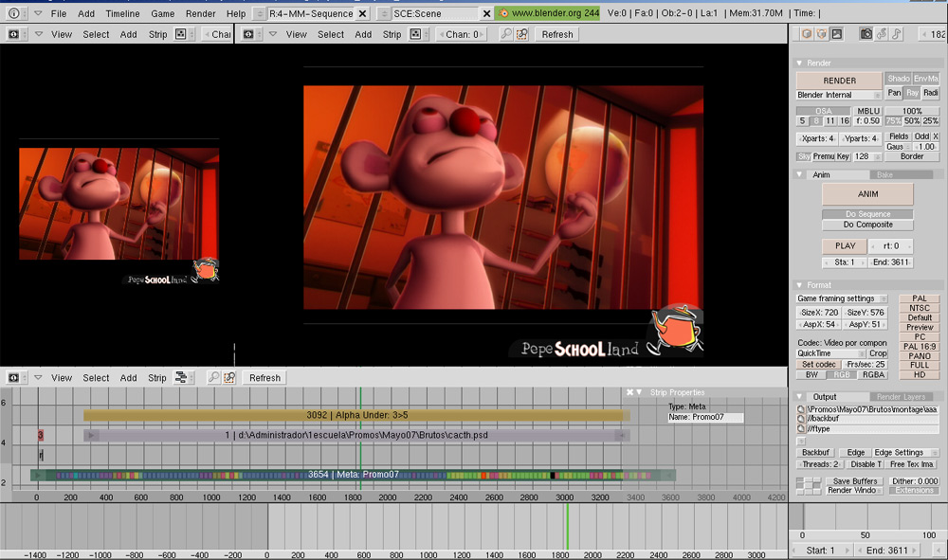Image resolution: width=948 pixels, height=560 pixels.
Task: Click the browse icon beside the montage output path
Action: (x=801, y=409)
